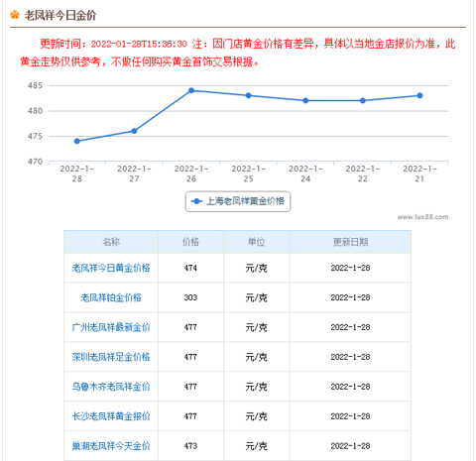This screenshot has width=476, height=461.
Task: Select the 2022-1-25 chart data point
Action: point(249,95)
